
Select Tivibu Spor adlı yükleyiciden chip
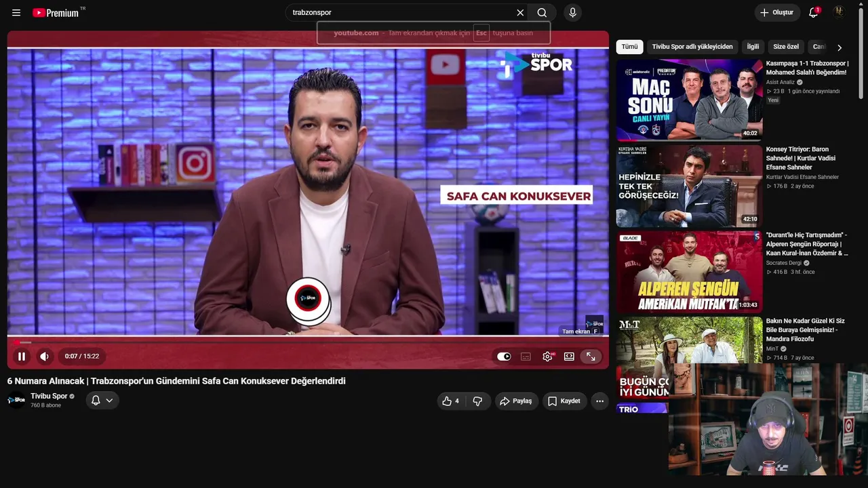(x=692, y=47)
